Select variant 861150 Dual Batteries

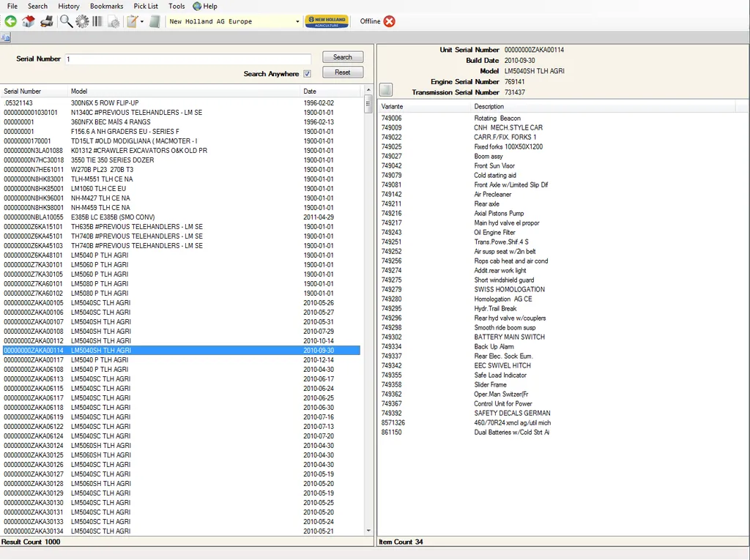coord(557,433)
